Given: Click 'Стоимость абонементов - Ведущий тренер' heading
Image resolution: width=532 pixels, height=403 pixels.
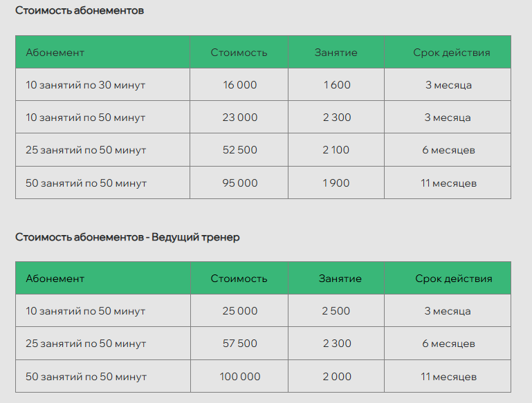Looking at the screenshot, I should (x=127, y=237).
